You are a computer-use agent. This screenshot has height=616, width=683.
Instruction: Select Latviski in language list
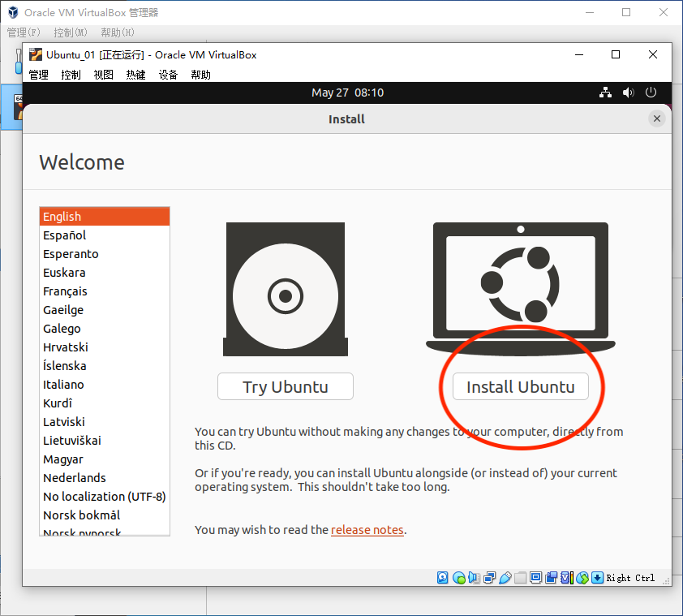coord(105,421)
